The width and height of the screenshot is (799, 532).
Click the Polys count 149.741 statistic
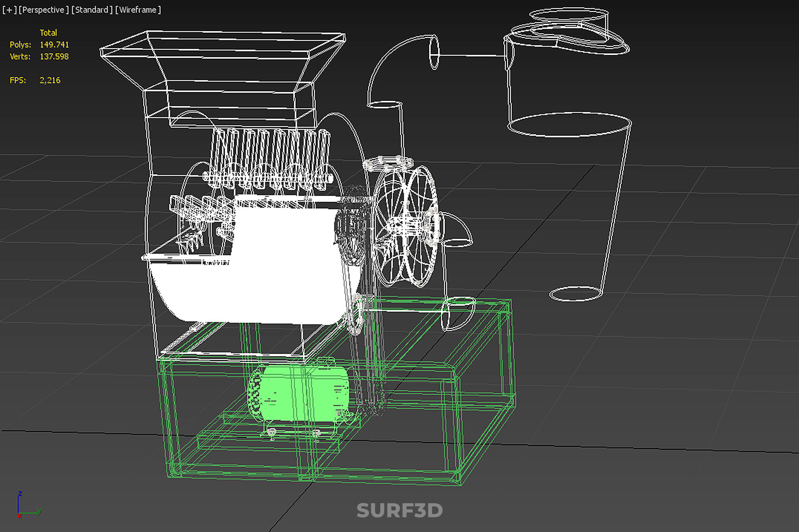tap(54, 44)
